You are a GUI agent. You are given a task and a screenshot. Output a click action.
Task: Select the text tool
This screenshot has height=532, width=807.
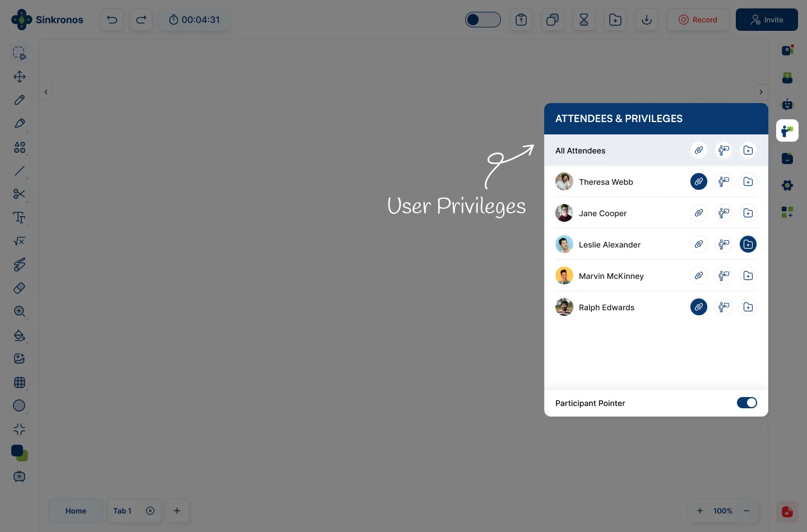pos(20,218)
